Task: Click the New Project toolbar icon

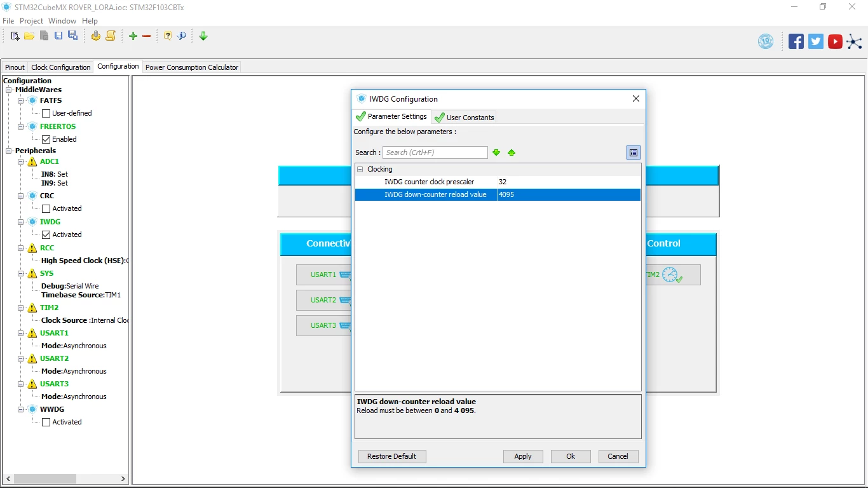Action: pyautogui.click(x=15, y=36)
